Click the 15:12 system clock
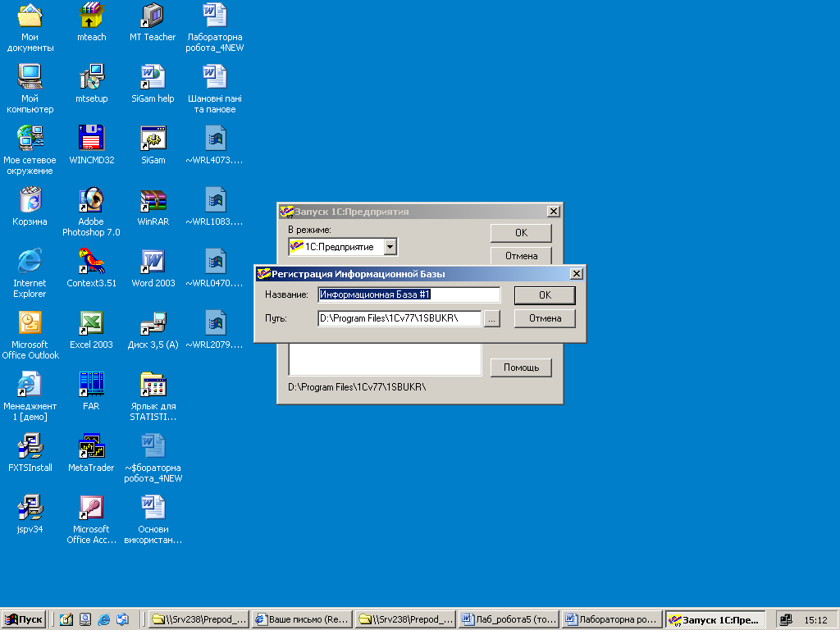This screenshot has height=630, width=840. click(x=815, y=620)
